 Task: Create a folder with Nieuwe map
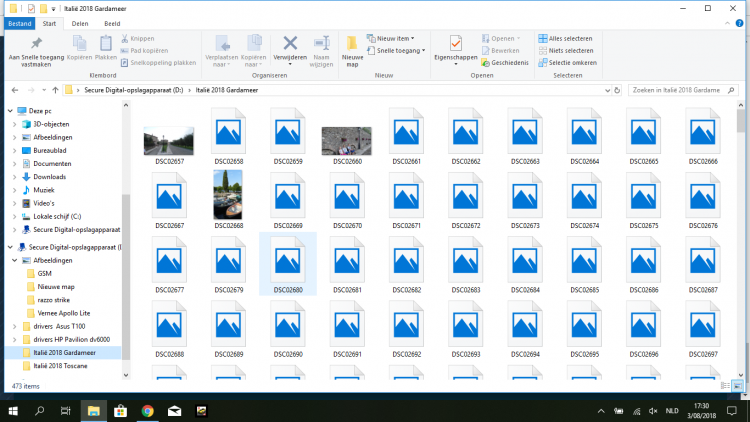coord(352,48)
